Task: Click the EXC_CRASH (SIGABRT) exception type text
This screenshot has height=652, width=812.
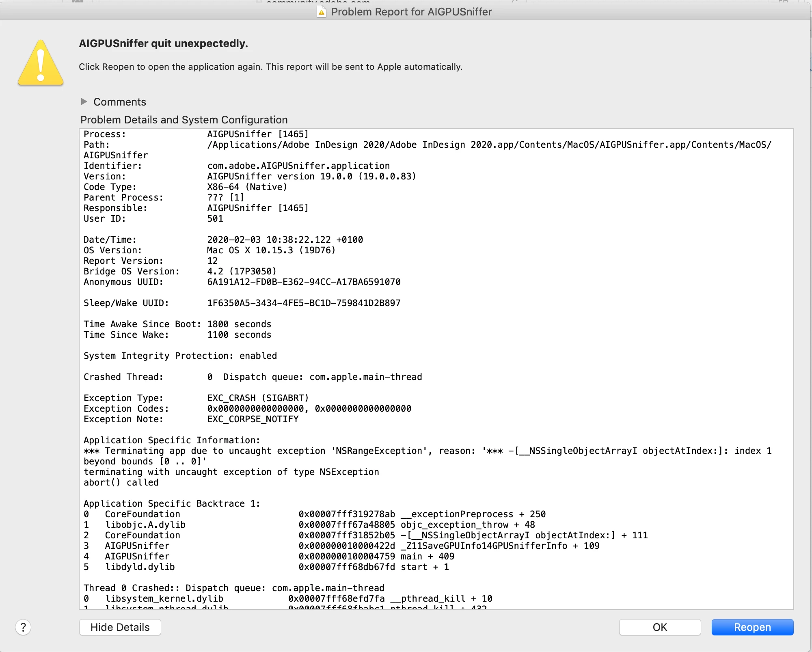Action: pos(258,398)
